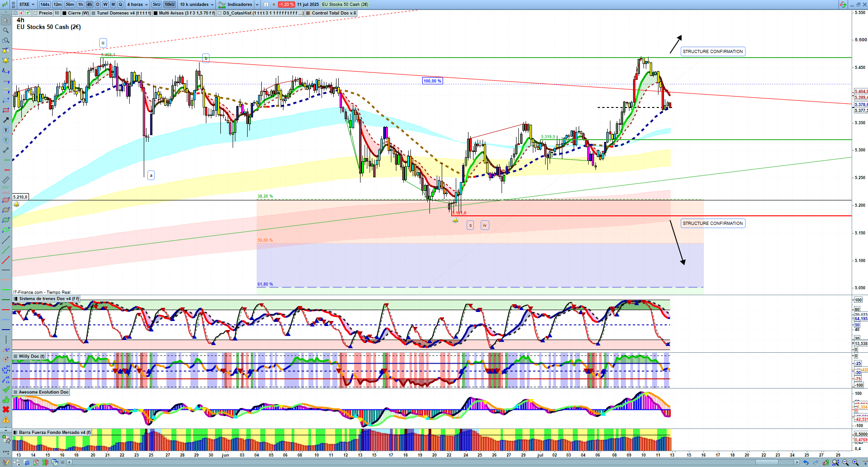Viewport: 868px width, 467px height.
Task: Toggle the Sistema de trenes Doc v4 panel box
Action: pyautogui.click(x=16, y=299)
